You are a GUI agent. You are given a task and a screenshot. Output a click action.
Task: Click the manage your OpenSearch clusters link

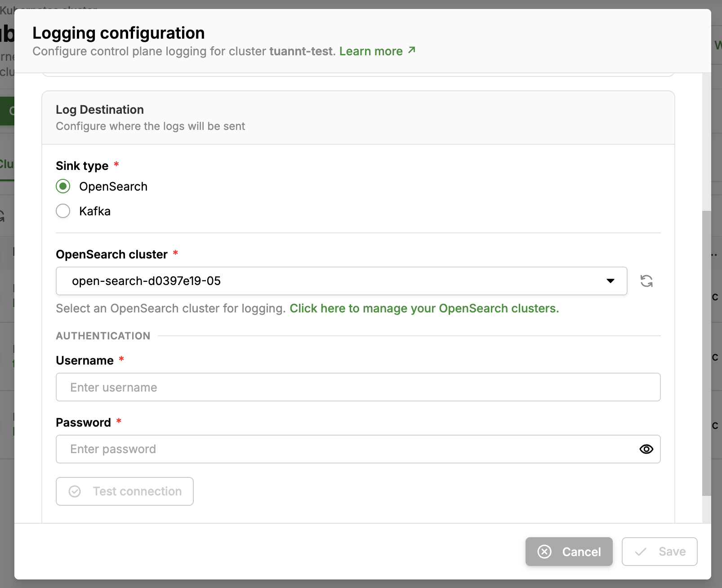tap(424, 308)
